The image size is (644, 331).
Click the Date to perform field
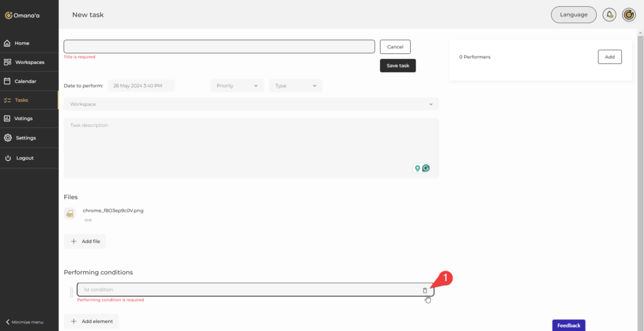(142, 85)
